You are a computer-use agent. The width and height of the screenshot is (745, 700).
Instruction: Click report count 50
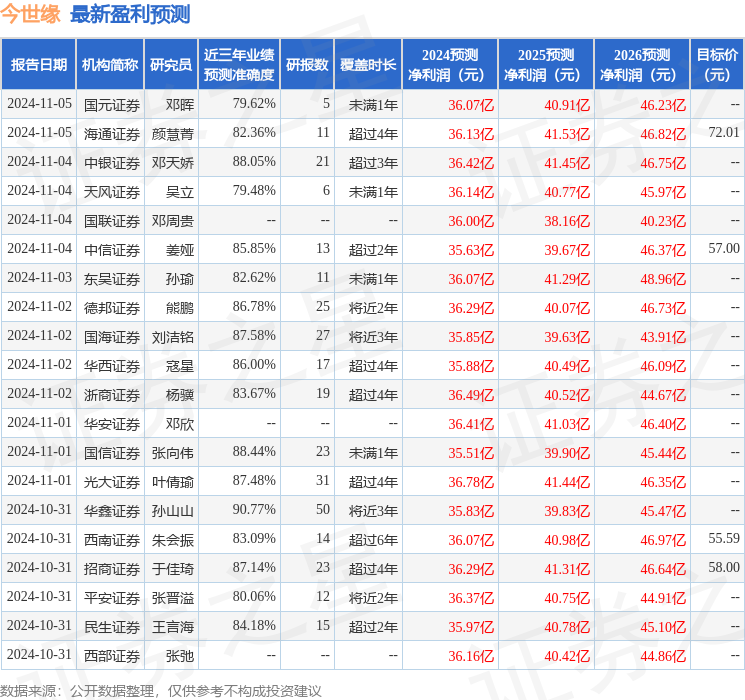click(323, 509)
